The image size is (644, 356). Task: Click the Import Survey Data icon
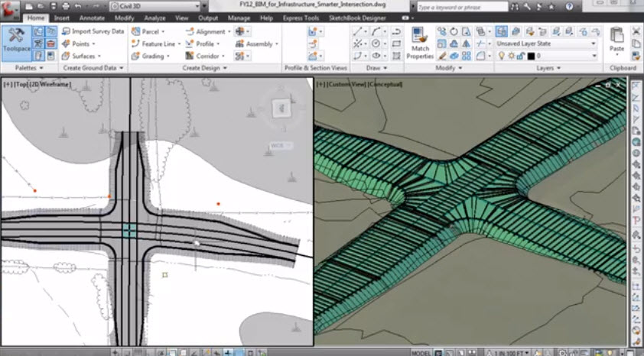coord(65,32)
